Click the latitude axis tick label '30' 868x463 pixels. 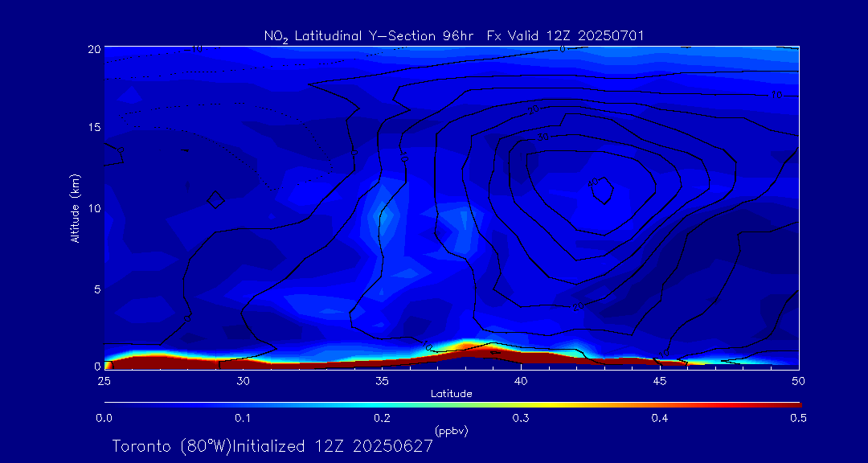pyautogui.click(x=243, y=380)
